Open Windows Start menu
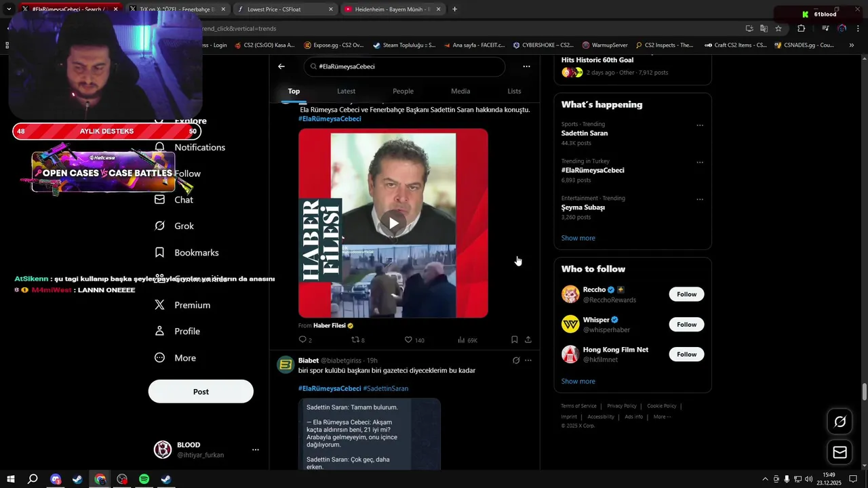The height and width of the screenshot is (488, 868). point(11,479)
